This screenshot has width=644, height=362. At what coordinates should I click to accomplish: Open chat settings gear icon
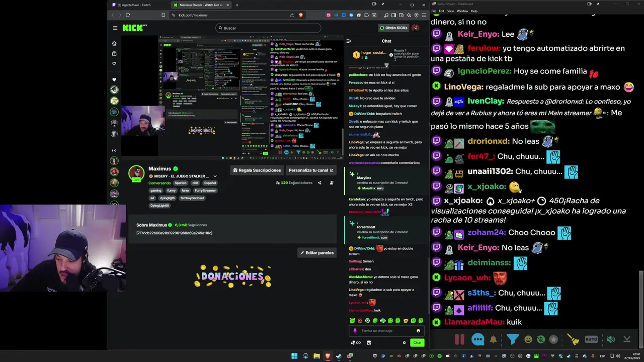404,343
